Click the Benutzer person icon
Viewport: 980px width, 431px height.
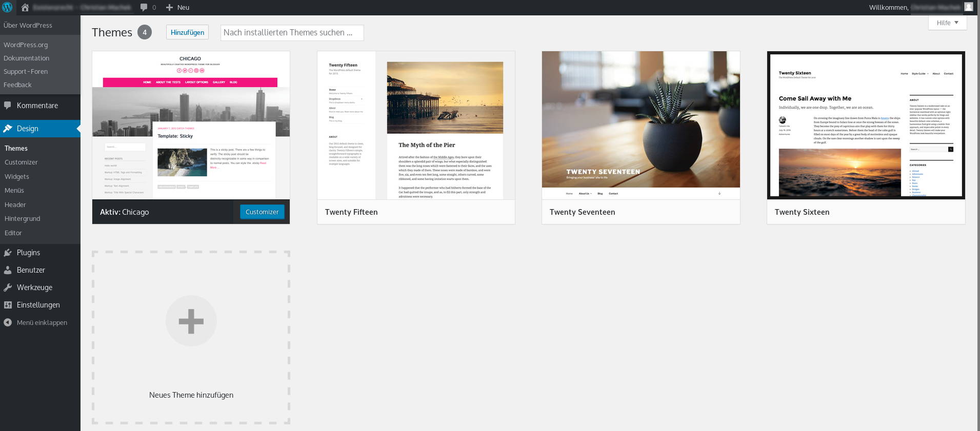8,270
